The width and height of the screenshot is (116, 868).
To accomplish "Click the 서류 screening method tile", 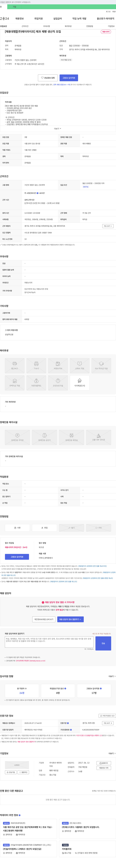I will [x=18, y=528].
